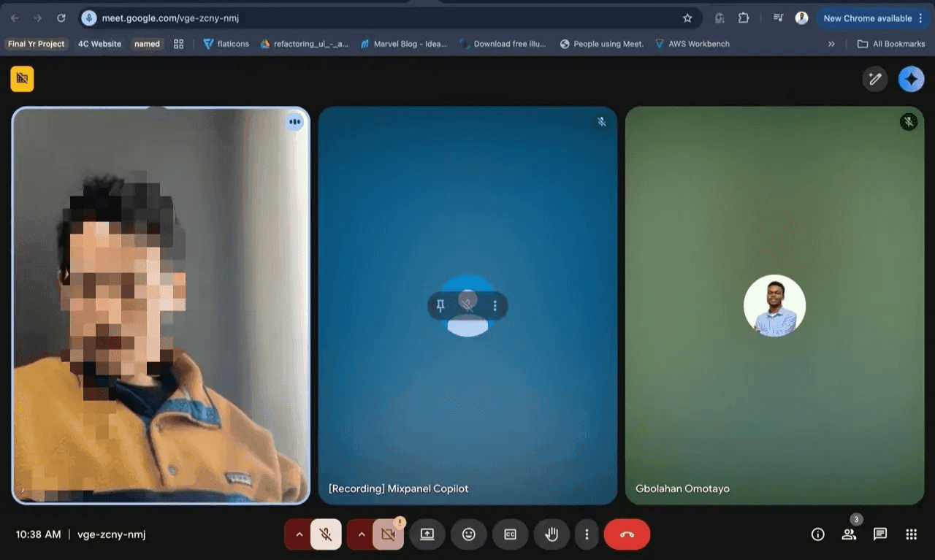935x560 pixels.
Task: Go forward in browser history
Action: (38, 18)
